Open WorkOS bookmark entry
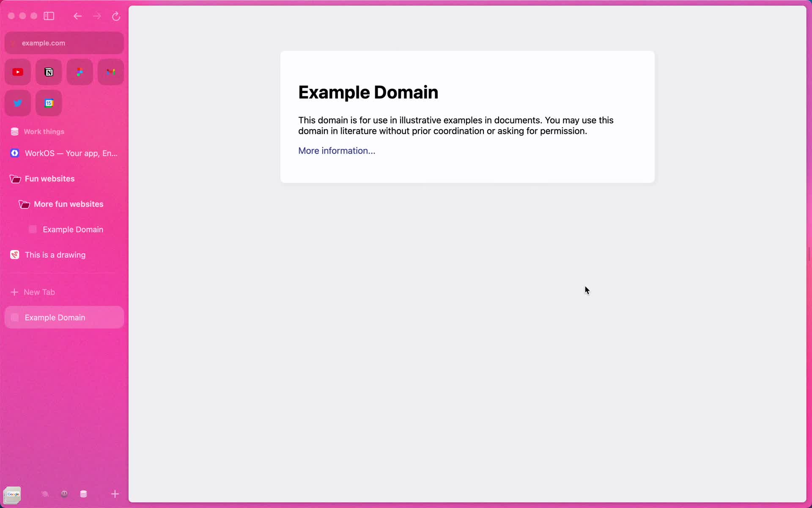 click(64, 153)
